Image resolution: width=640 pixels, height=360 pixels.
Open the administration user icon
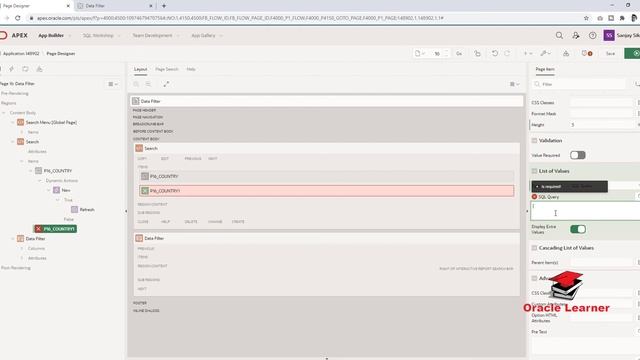tap(576, 36)
